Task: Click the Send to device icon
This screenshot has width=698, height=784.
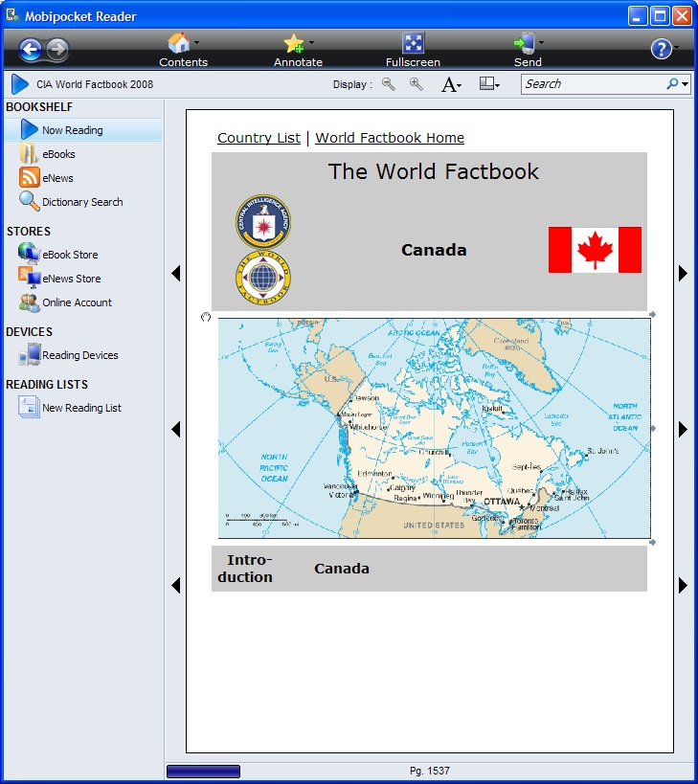Action: pyautogui.click(x=525, y=43)
